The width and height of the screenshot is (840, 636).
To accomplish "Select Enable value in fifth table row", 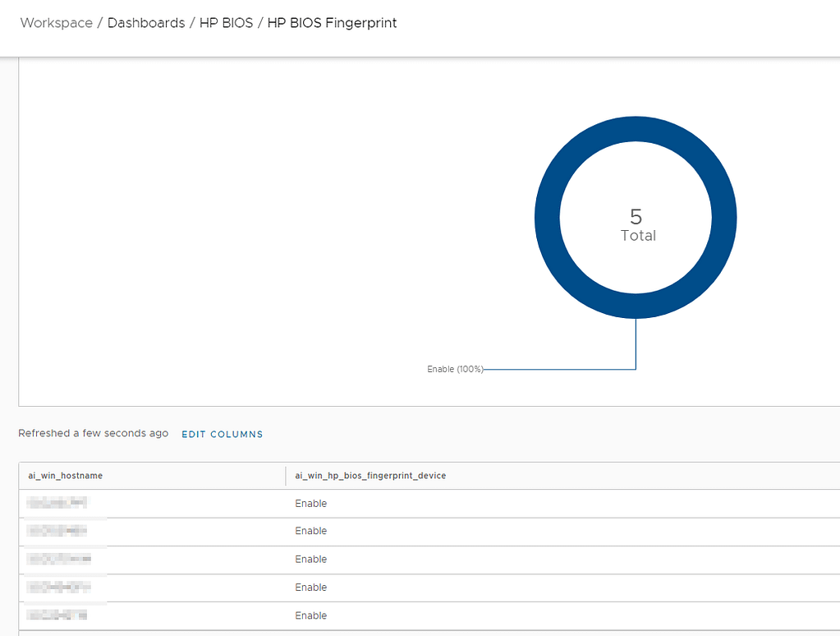I will tap(310, 615).
